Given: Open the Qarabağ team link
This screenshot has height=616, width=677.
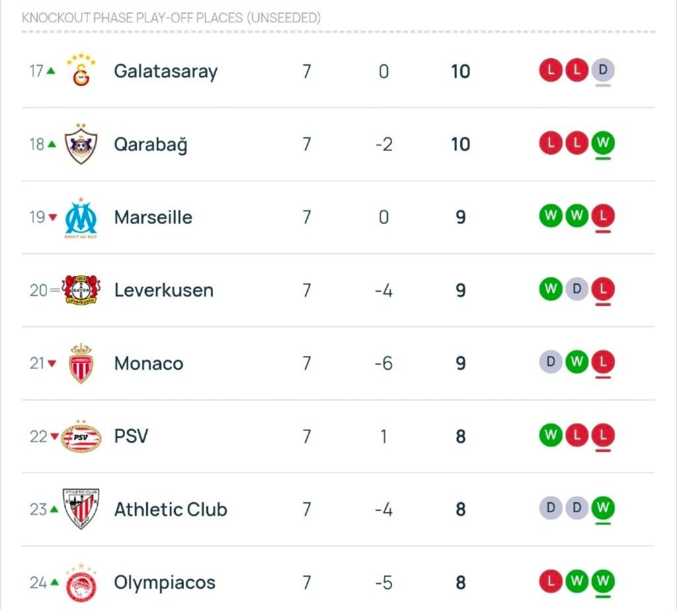Looking at the screenshot, I should click(151, 145).
